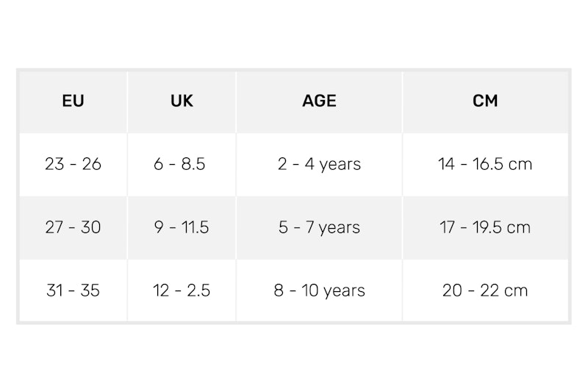Click the AGE column header
588x392 pixels.
(319, 101)
